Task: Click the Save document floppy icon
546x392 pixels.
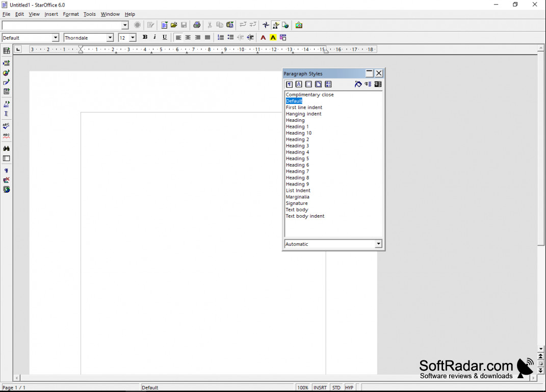Action: (184, 25)
